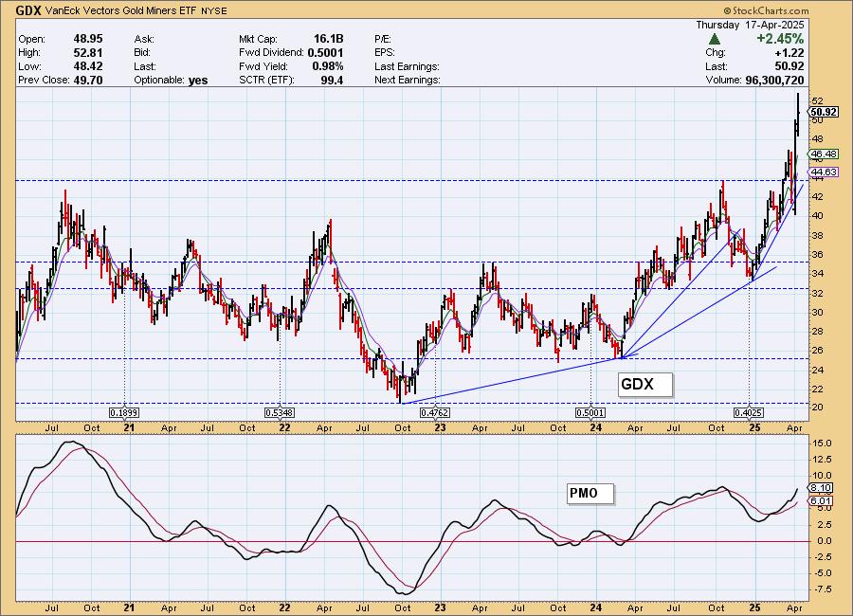Click the Volume value 96,300,720
This screenshot has width=853, height=616.
tap(774, 80)
